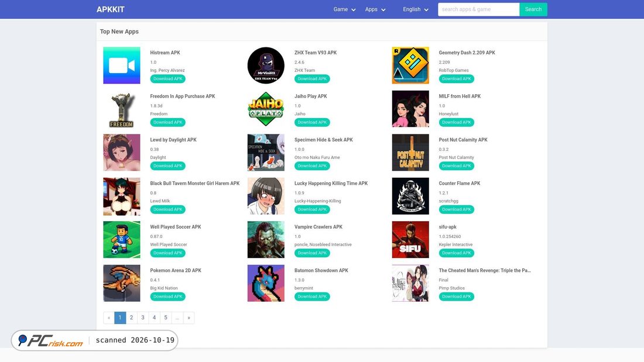
Task: Focus the search apps & game field
Action: tap(478, 9)
